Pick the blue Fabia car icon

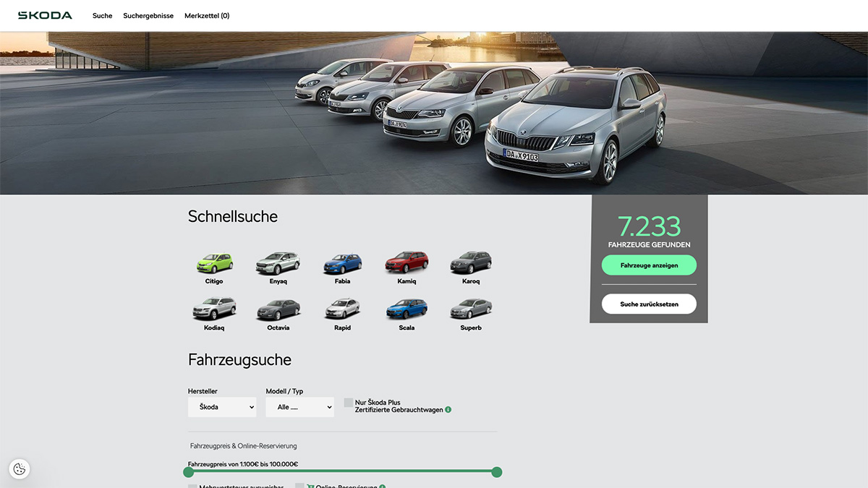(x=342, y=263)
